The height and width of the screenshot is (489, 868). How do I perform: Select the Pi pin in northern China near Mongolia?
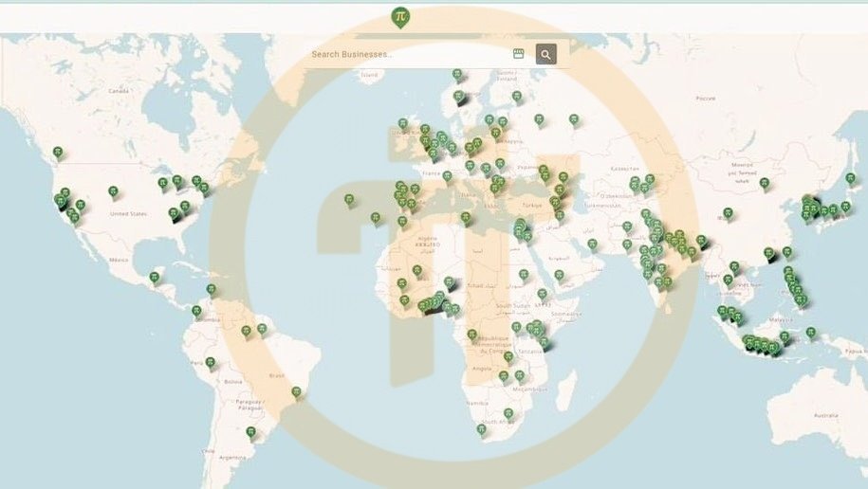coord(765,184)
